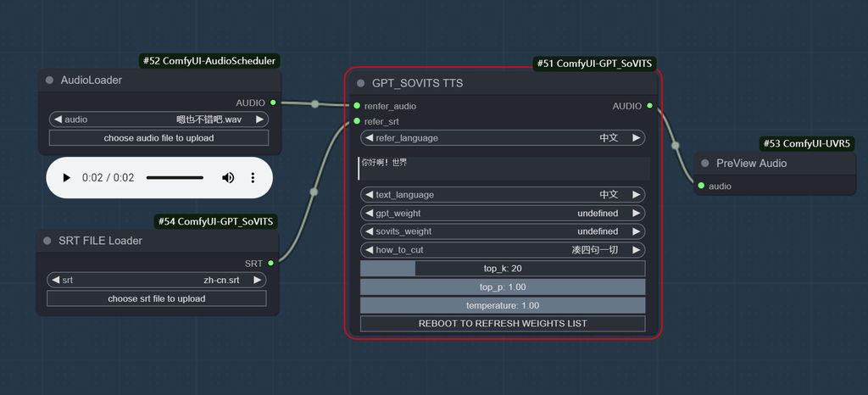This screenshot has width=868, height=395.
Task: Click the text input containing 你好啊！世界
Action: pos(504,168)
